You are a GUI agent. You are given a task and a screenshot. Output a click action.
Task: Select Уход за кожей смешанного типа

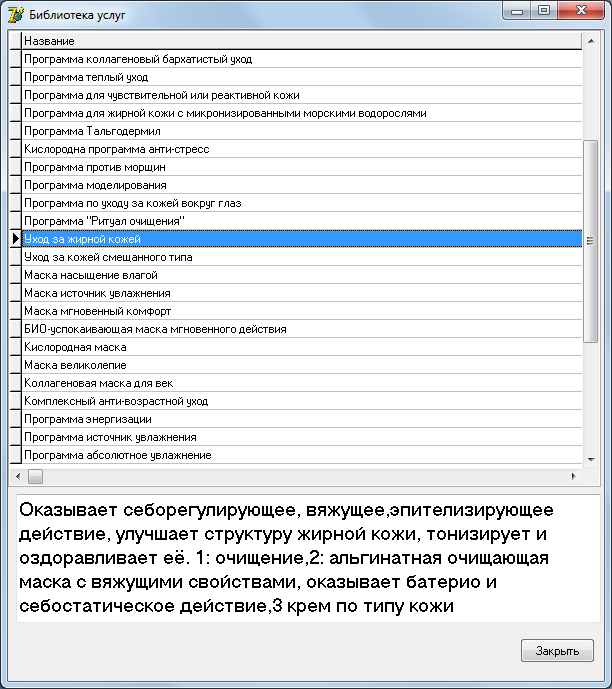[x=302, y=257]
